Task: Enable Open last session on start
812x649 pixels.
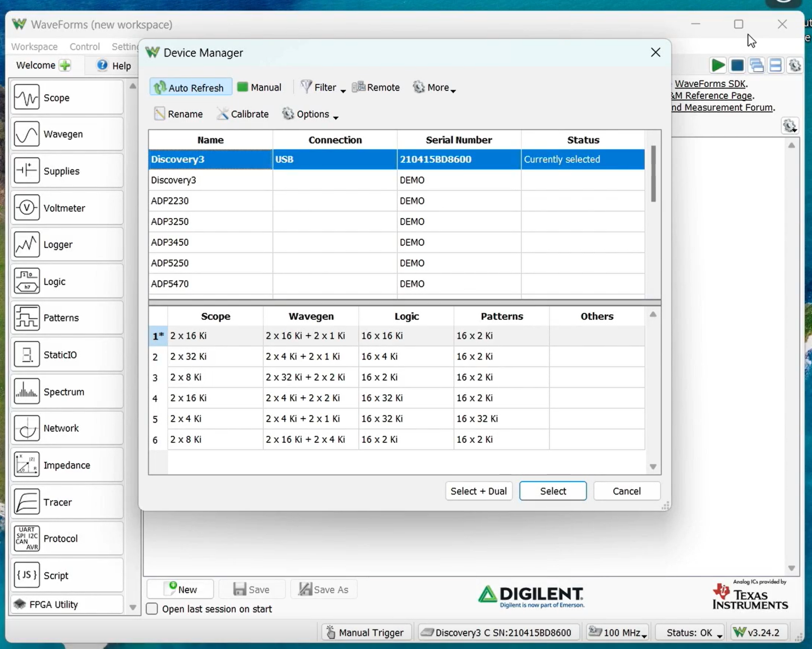Action: coord(152,609)
